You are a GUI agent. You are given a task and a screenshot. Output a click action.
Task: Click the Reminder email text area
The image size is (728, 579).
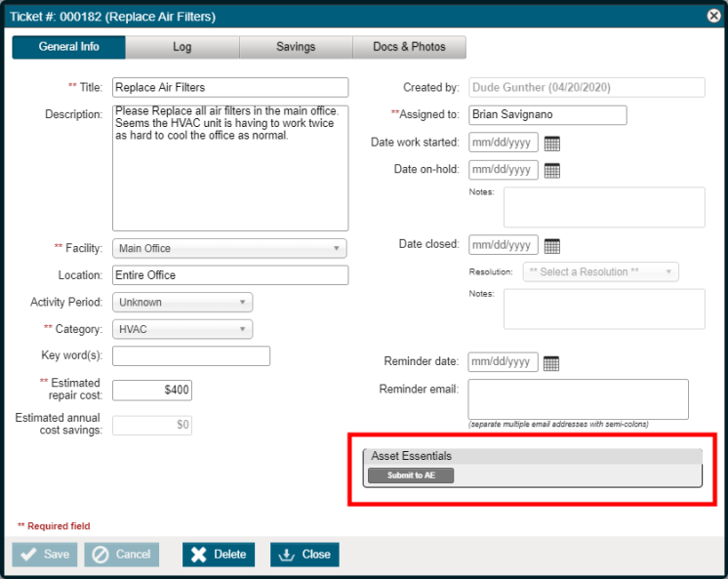tap(578, 399)
